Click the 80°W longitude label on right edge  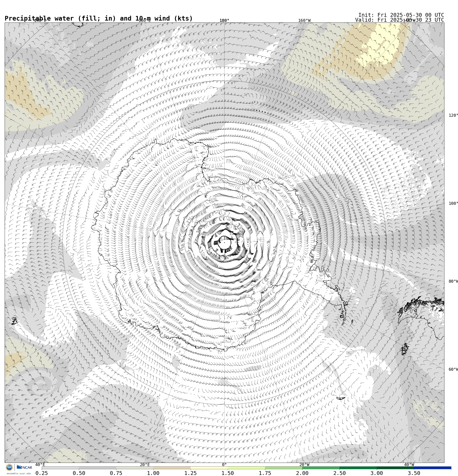tap(453, 281)
